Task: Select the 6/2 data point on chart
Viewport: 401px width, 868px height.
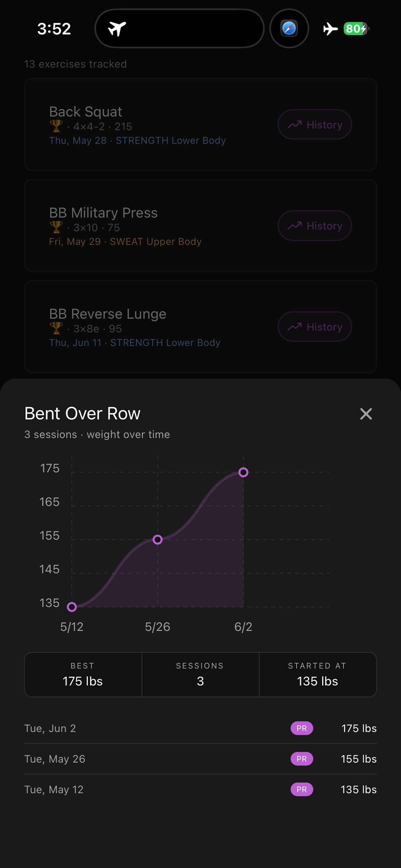Action: pyautogui.click(x=243, y=472)
